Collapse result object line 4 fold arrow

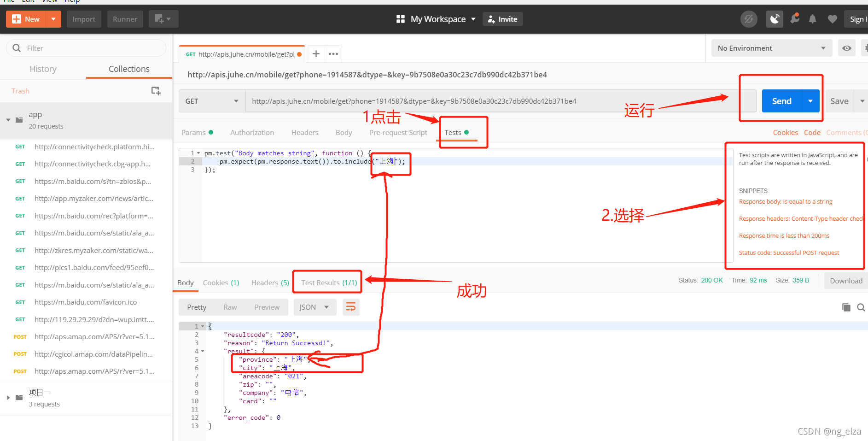pos(203,351)
